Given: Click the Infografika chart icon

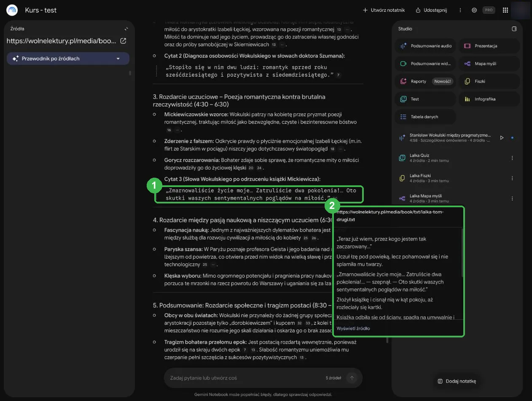Looking at the screenshot, I should (x=467, y=99).
